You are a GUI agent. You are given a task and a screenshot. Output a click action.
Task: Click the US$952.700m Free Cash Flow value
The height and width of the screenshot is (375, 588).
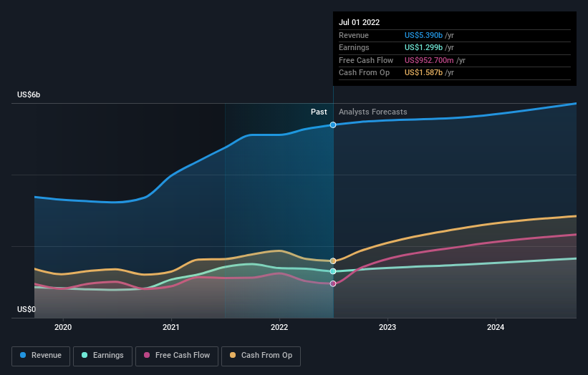pyautogui.click(x=429, y=60)
